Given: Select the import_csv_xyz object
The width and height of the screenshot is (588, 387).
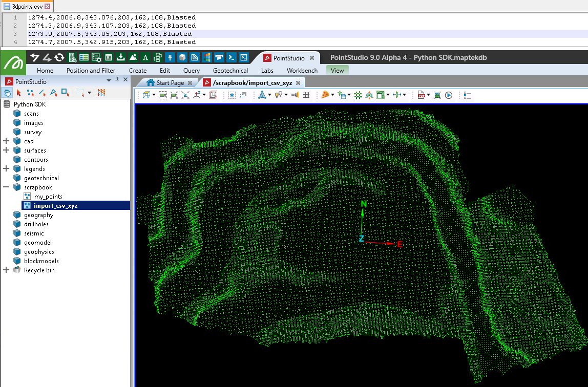Looking at the screenshot, I should [55, 206].
